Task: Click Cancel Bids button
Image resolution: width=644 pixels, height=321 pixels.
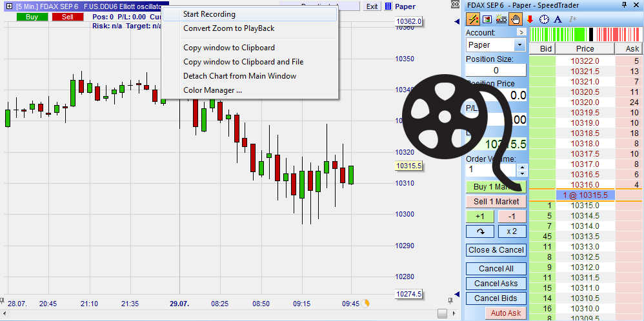Action: click(496, 298)
